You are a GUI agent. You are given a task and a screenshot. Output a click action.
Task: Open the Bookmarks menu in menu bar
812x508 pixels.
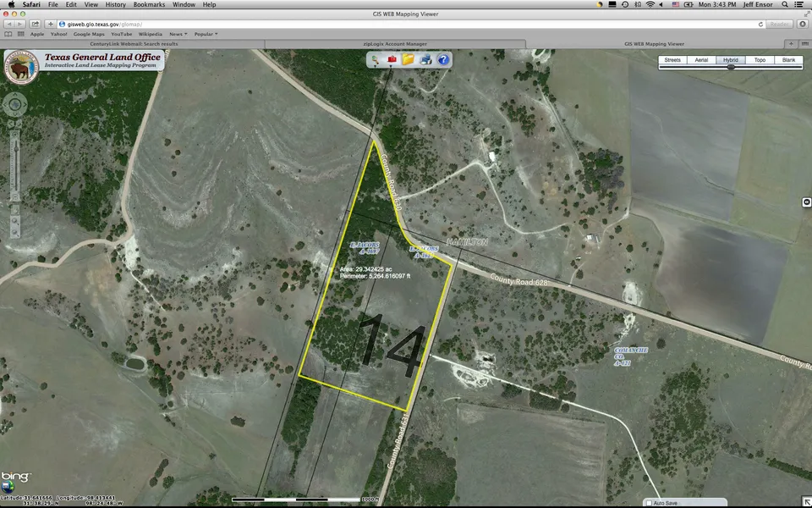[x=147, y=4]
